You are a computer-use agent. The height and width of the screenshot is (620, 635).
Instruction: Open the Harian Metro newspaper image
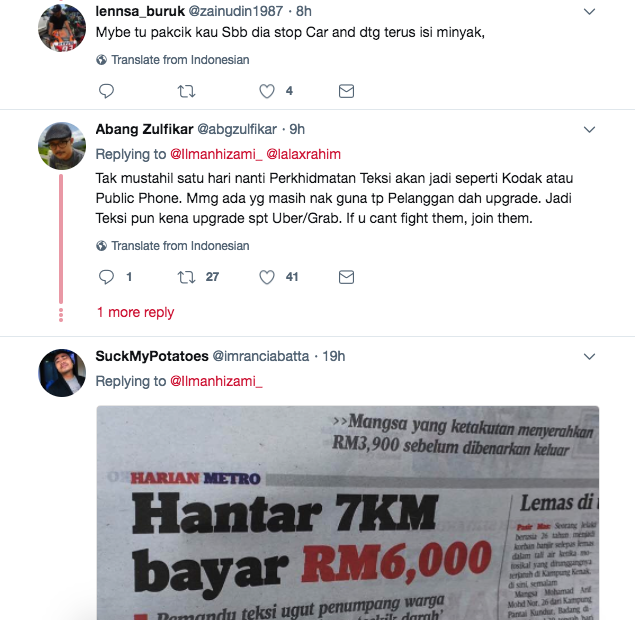point(348,513)
